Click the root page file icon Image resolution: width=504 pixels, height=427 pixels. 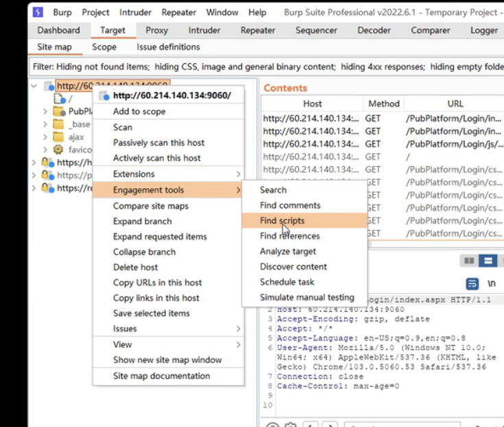coord(60,99)
